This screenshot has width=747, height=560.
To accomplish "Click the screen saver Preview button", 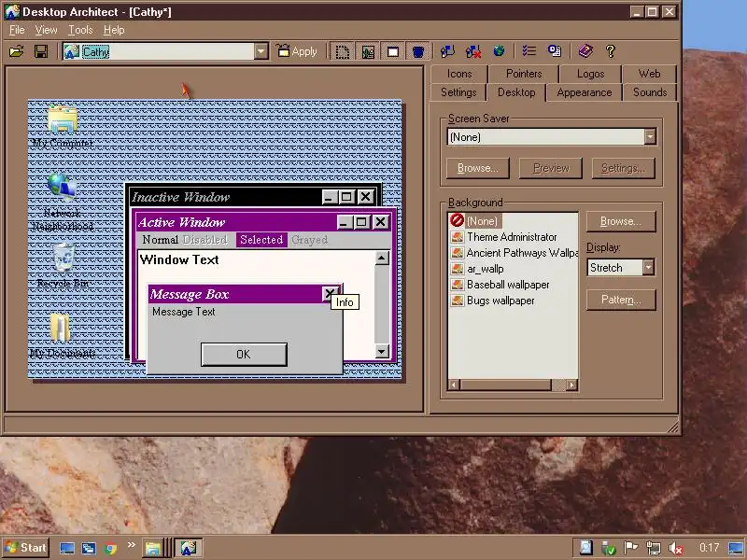I will pyautogui.click(x=551, y=168).
